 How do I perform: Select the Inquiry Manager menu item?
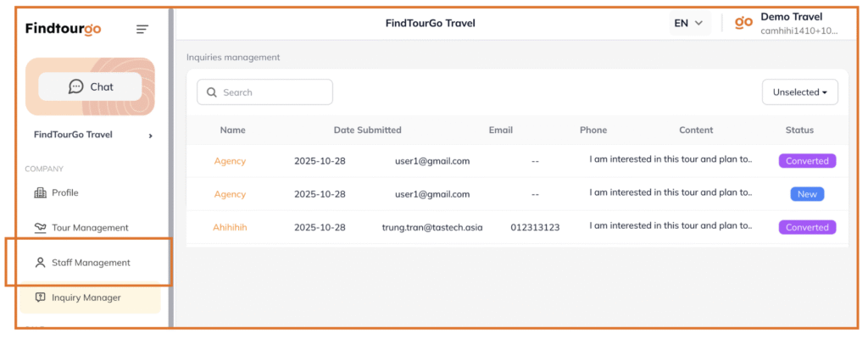click(86, 297)
